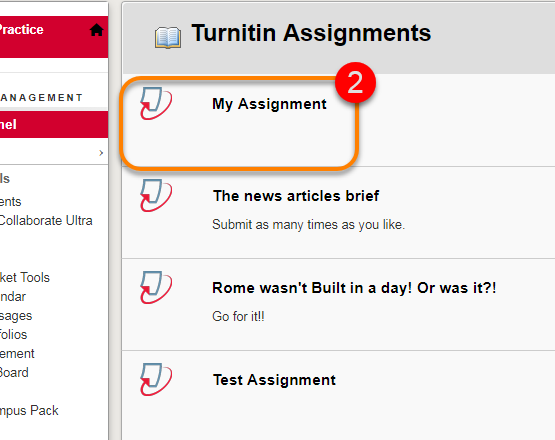Open the My Assignment link
555x440 pixels.
click(x=269, y=104)
